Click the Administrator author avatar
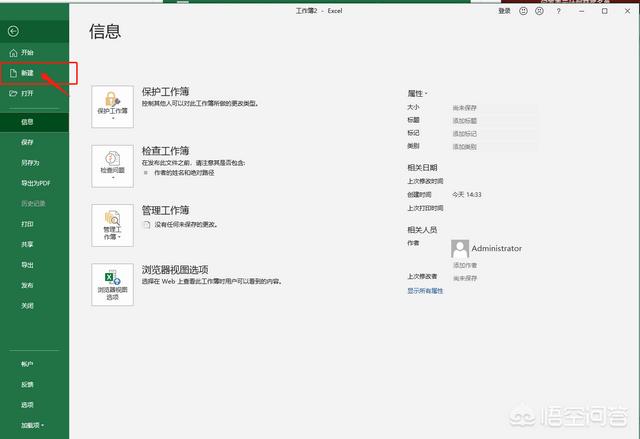This screenshot has height=439, width=640. pos(460,248)
